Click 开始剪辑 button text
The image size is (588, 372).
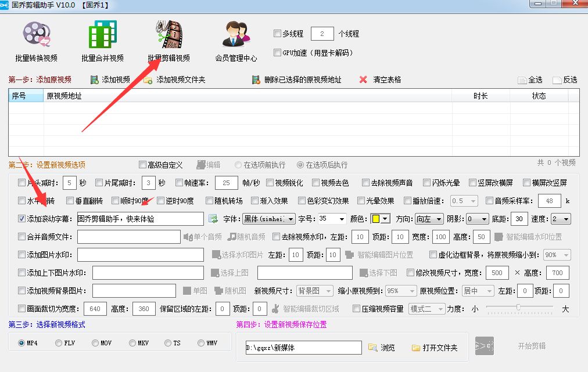[x=532, y=346]
